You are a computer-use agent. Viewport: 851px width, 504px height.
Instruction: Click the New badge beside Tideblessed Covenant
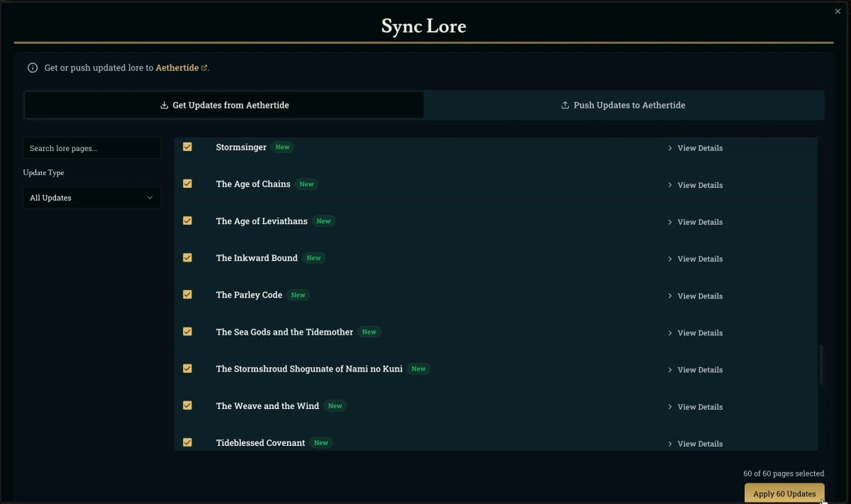coord(321,443)
